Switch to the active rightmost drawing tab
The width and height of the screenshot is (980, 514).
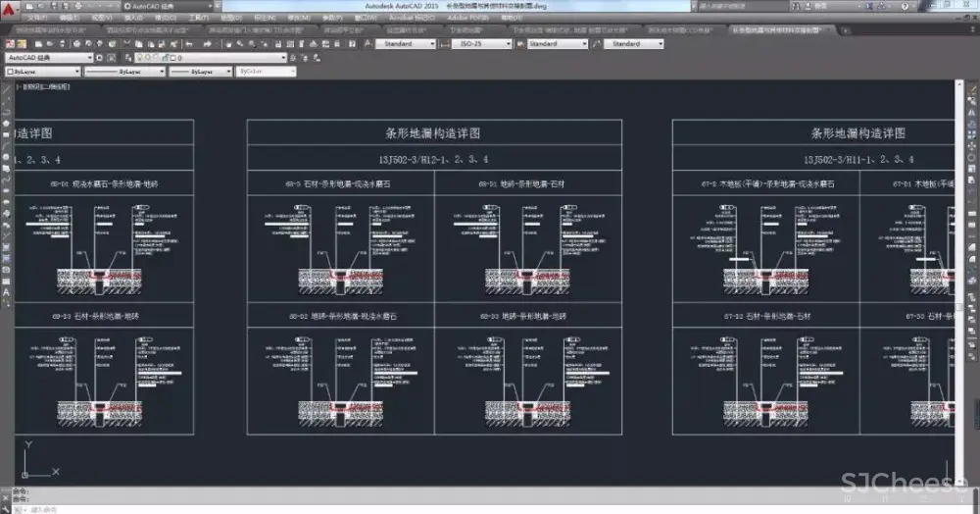778,29
